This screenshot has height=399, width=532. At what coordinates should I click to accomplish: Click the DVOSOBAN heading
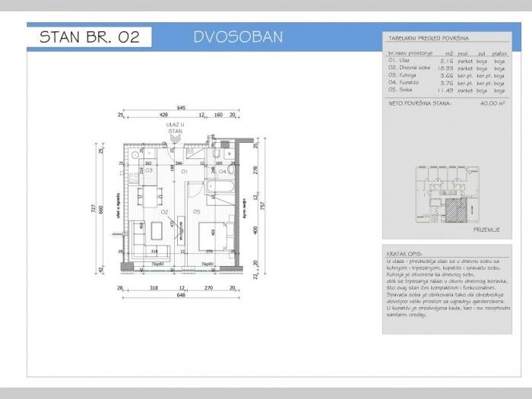pyautogui.click(x=238, y=37)
